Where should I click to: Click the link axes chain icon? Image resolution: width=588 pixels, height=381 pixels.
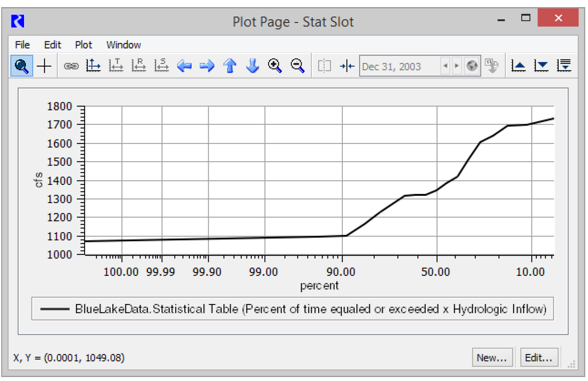[x=71, y=66]
